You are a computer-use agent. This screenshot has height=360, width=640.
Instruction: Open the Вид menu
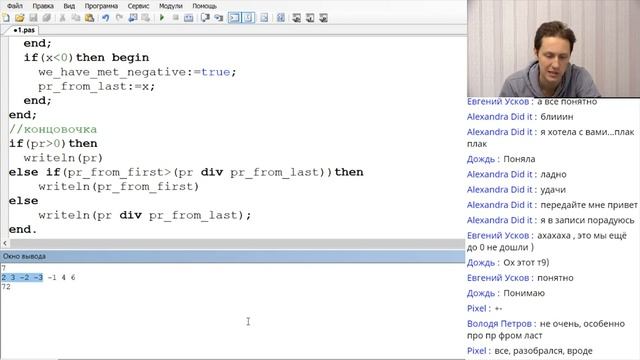[x=69, y=6]
